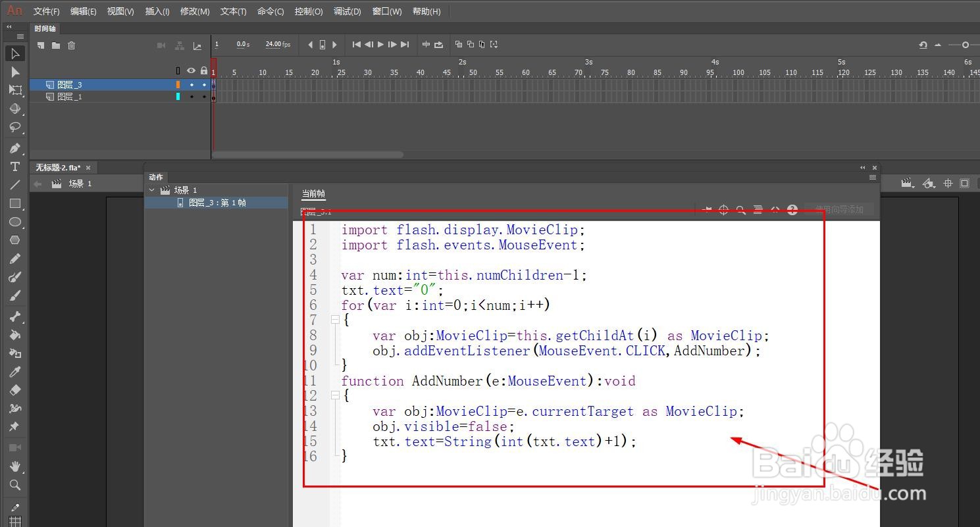Pin script icon in Actions panel
Viewport: 980px width, 527px height.
707,210
